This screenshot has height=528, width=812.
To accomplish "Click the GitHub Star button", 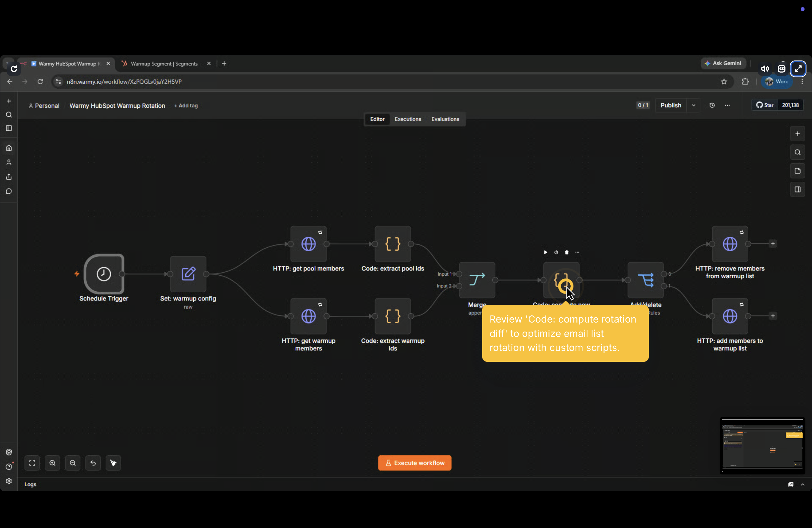I will pos(764,105).
